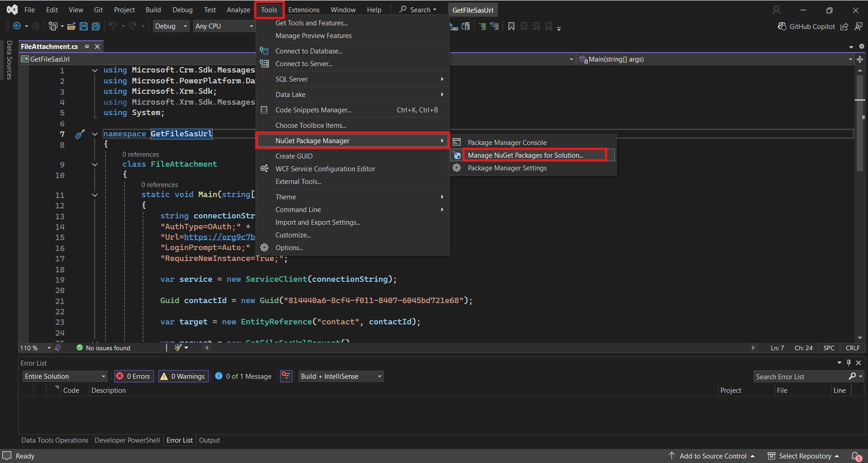Image resolution: width=868 pixels, height=463 pixels.
Task: Toggle the 0 Warnings filter
Action: tap(183, 376)
